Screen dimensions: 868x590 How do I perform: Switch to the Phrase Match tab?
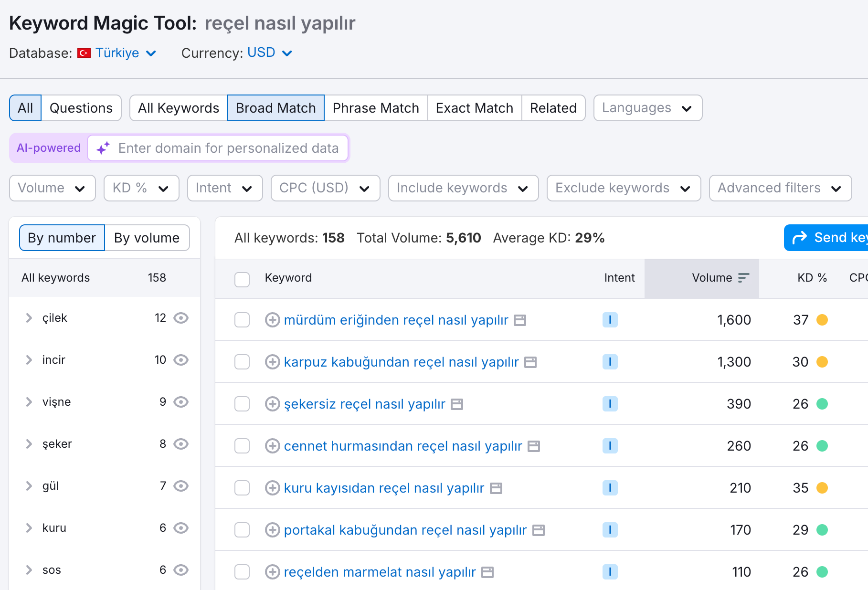coord(375,108)
